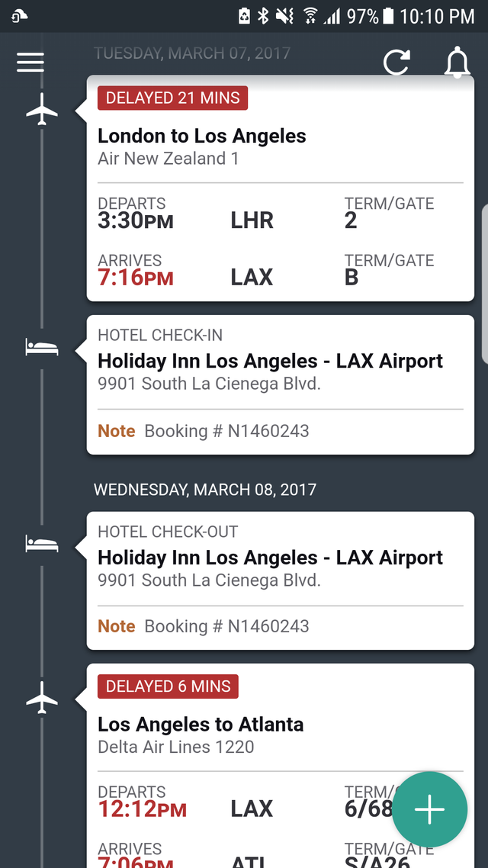Click the scrollbar handle on right edge
488x868 pixels.
coord(485,284)
